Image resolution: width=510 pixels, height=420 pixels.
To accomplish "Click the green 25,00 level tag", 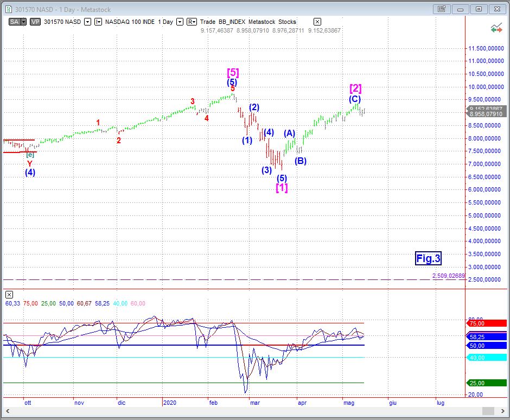I will (x=487, y=383).
